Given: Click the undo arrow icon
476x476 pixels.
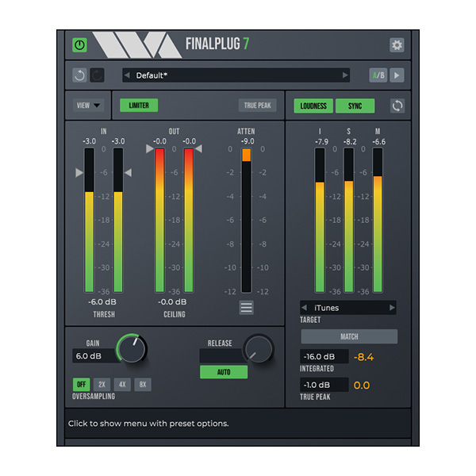Looking at the screenshot, I should (79, 75).
